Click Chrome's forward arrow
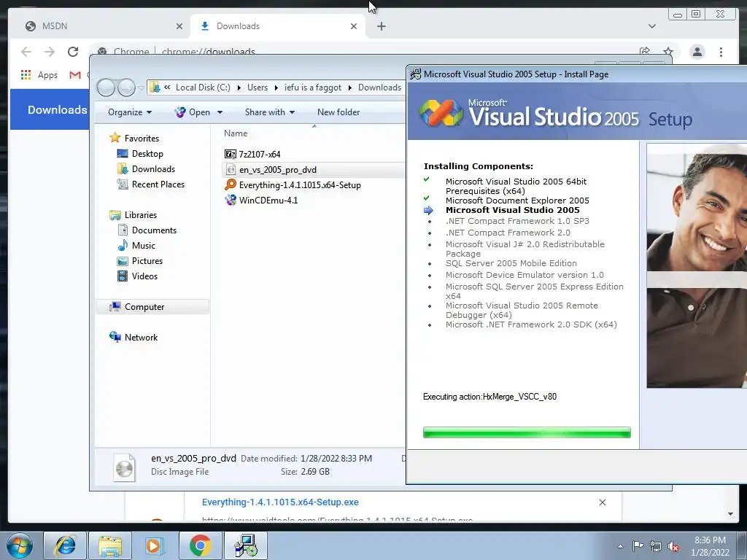The height and width of the screenshot is (560, 747). point(50,52)
